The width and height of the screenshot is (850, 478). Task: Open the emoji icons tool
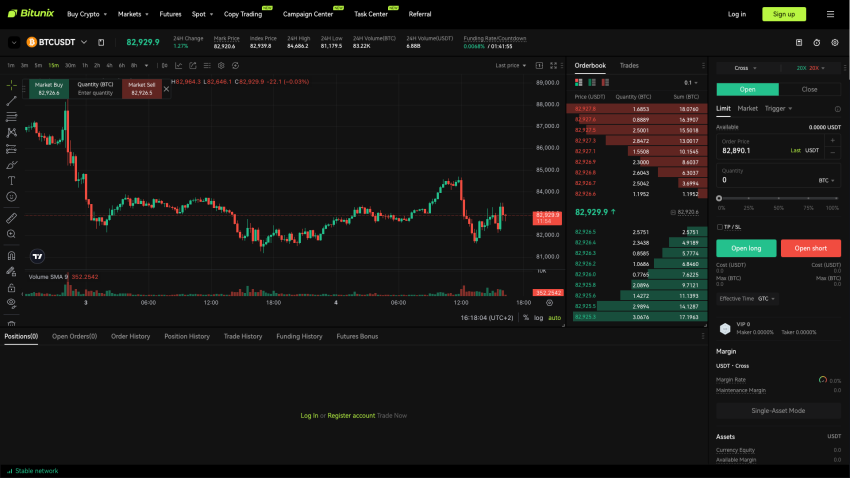tap(11, 197)
